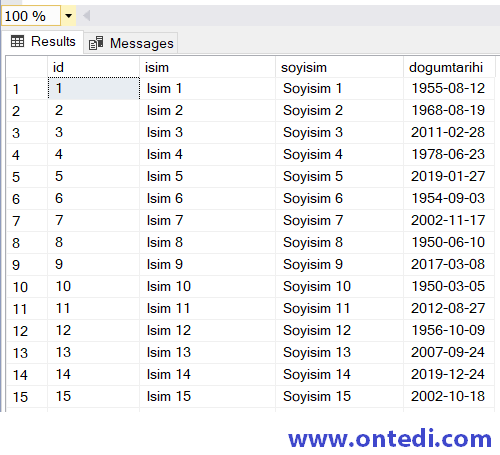Click the Messages tab icon
Screen dimensions: 500x455
tap(96, 43)
